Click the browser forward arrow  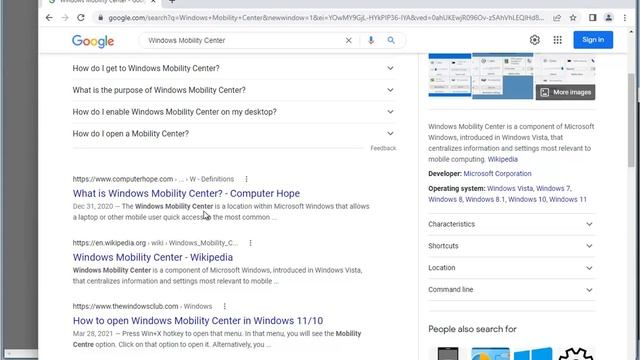[64, 18]
